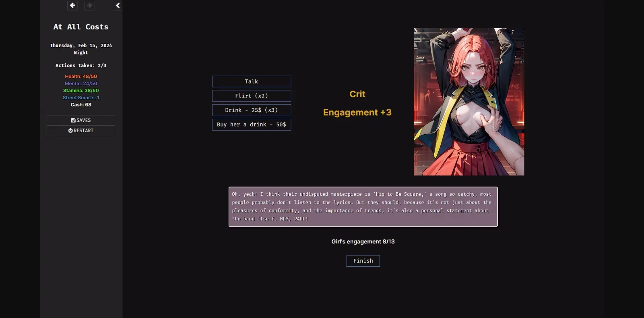Click the Thursday, Feb 15 date text
This screenshot has width=644, height=318.
81,46
